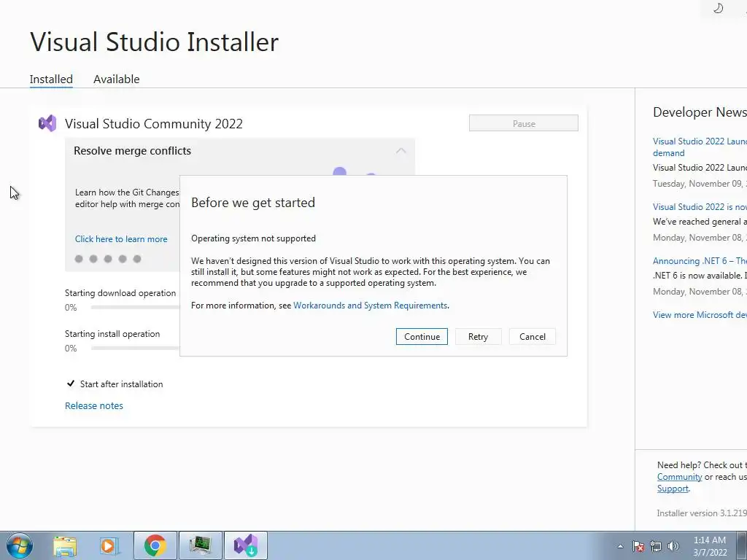
Task: Cancel the Before we get started dialog
Action: (532, 337)
